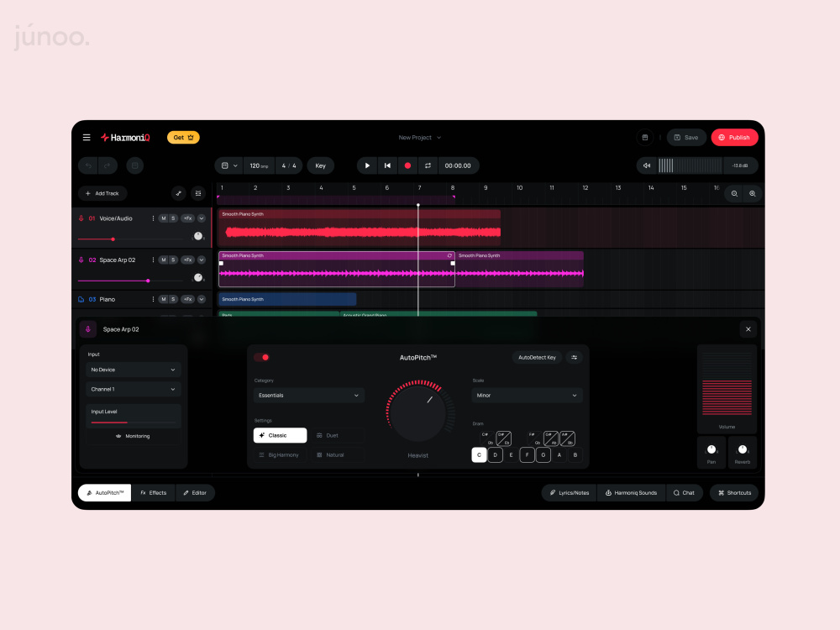Open AutoPitch settings sliders icon
Viewport: 840px width, 630px height.
pos(575,357)
